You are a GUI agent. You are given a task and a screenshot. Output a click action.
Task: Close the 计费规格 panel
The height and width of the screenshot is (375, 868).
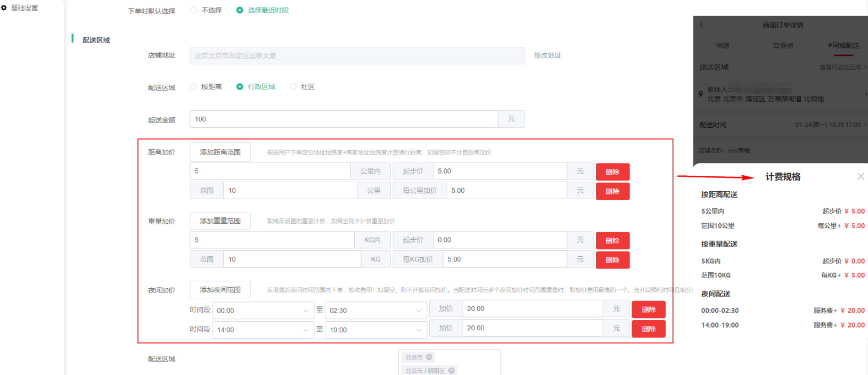[861, 176]
